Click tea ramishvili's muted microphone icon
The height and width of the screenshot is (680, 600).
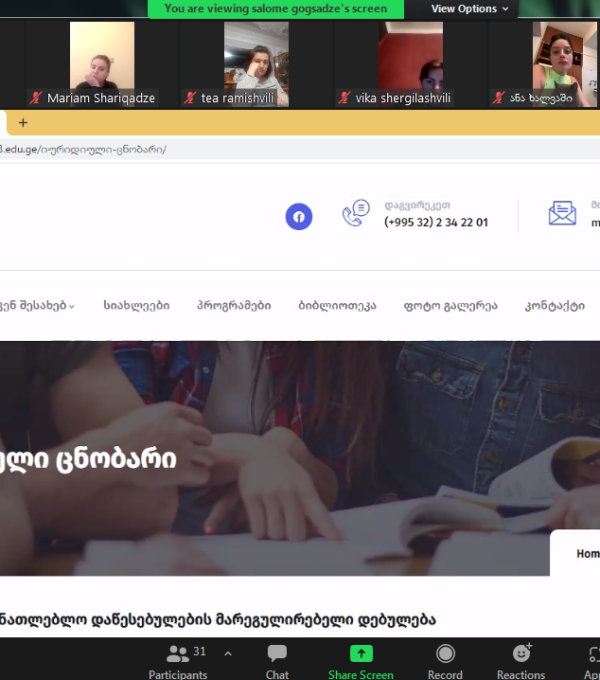[190, 98]
